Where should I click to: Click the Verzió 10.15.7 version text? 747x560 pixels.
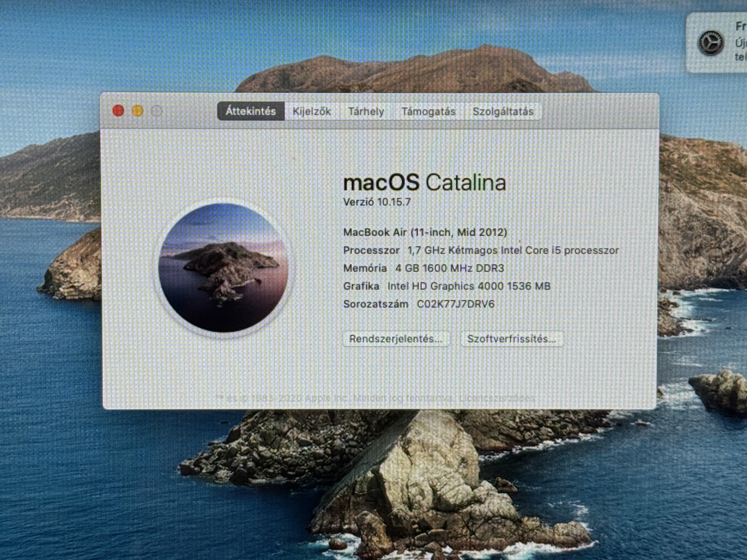click(377, 202)
